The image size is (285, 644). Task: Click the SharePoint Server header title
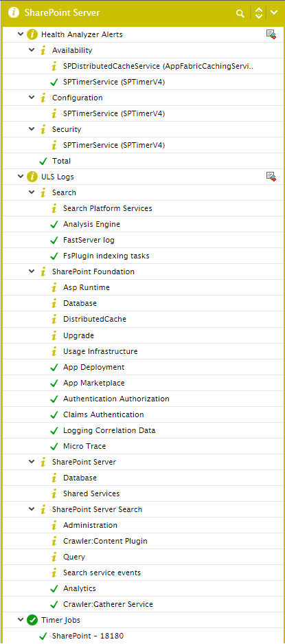click(62, 13)
